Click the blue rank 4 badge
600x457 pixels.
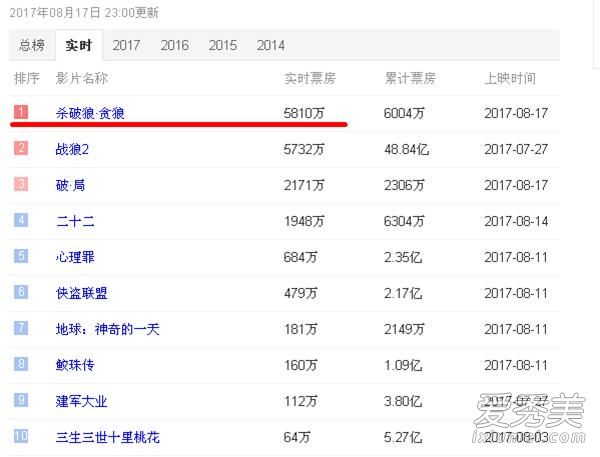[x=22, y=220]
